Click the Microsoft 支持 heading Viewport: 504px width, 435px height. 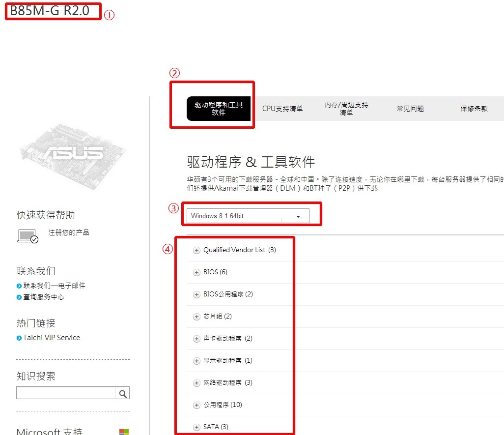50,431
